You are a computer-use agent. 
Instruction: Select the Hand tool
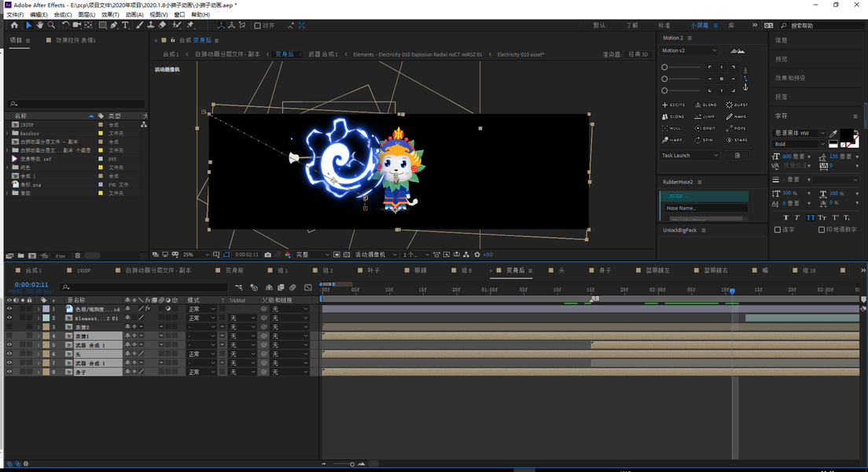[x=40, y=25]
